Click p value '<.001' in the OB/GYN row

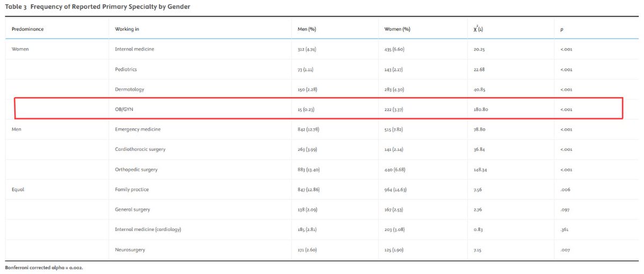(x=566, y=109)
